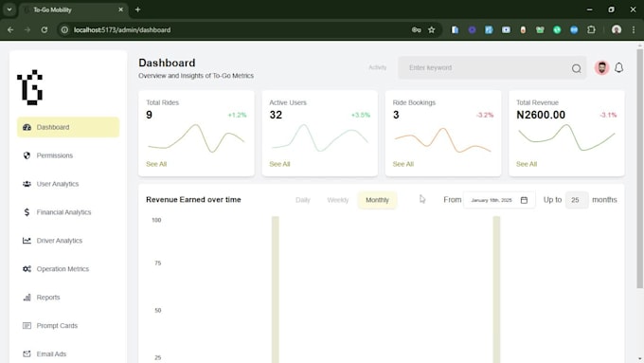
Task: Open a new browser tab
Action: pos(137,9)
